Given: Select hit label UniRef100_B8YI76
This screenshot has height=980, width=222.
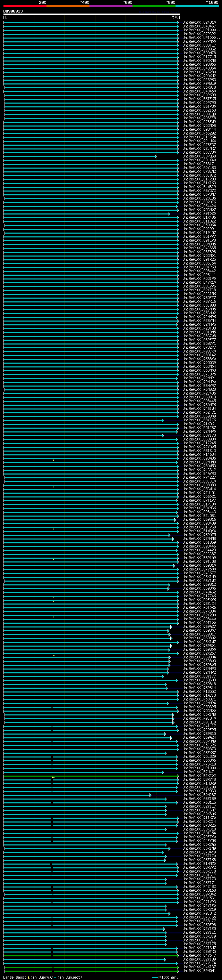Looking at the screenshot, I should pos(199,420).
